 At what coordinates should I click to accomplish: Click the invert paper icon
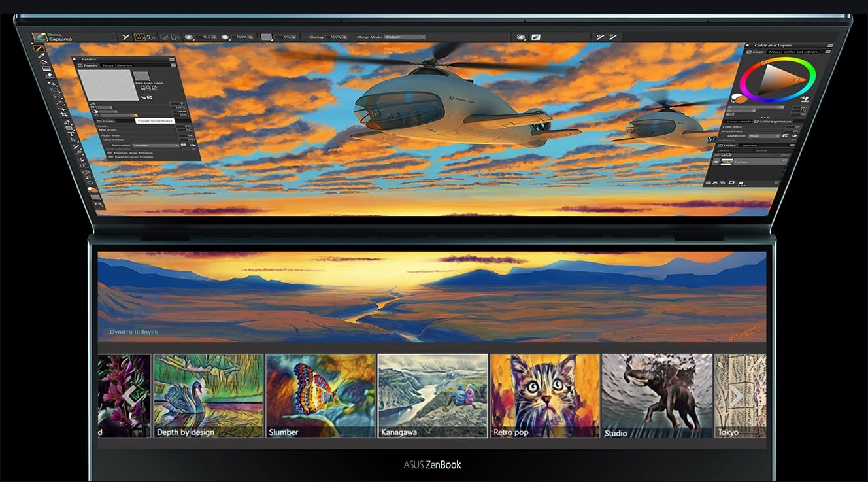[150, 97]
